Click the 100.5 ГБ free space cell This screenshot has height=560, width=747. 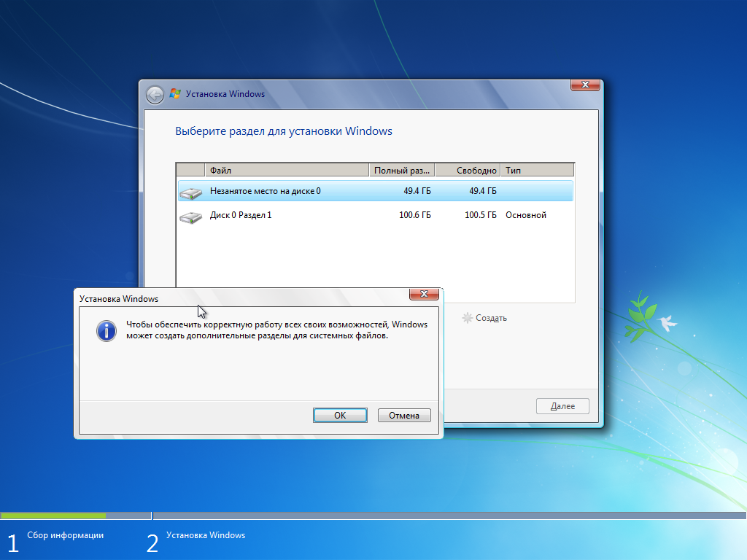pyautogui.click(x=480, y=215)
